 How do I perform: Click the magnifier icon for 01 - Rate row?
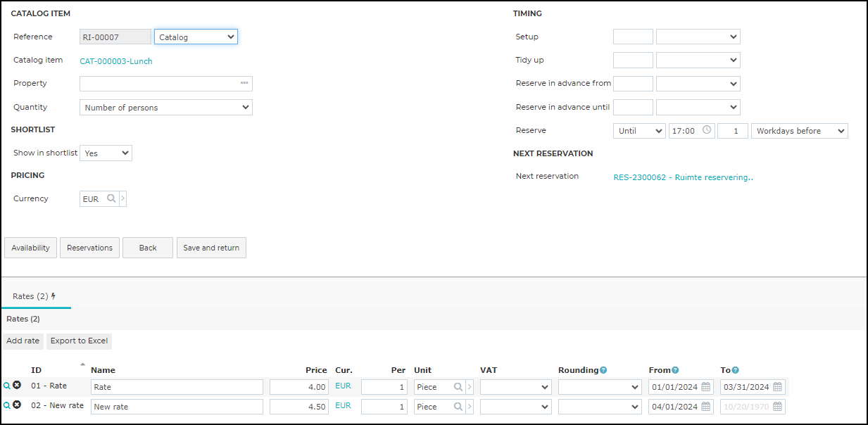(7, 386)
